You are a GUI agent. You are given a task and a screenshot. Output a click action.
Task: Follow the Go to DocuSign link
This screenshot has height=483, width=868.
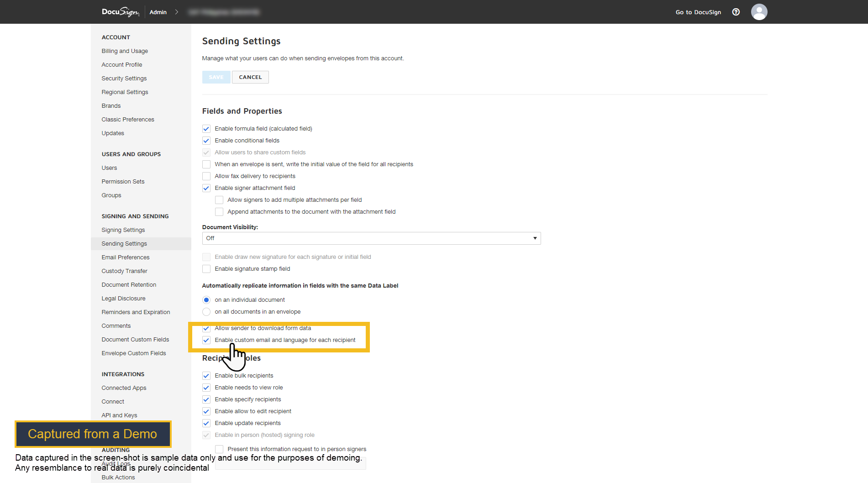pos(698,12)
